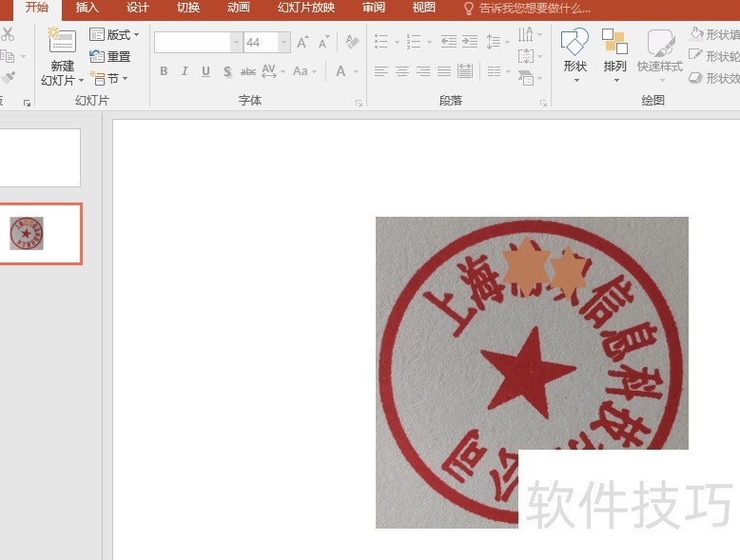Click the align text vertical icon

526,57
